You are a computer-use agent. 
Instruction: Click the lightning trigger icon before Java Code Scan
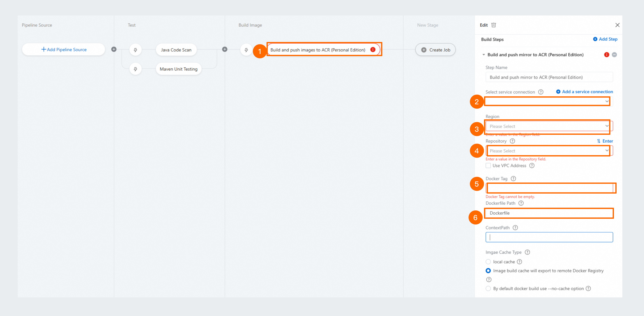(x=135, y=50)
